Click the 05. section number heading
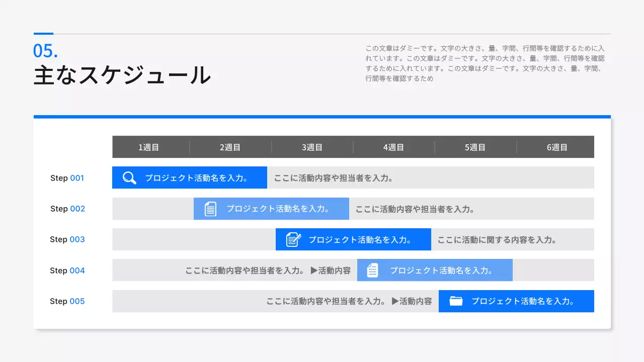The height and width of the screenshot is (362, 644). click(x=46, y=50)
